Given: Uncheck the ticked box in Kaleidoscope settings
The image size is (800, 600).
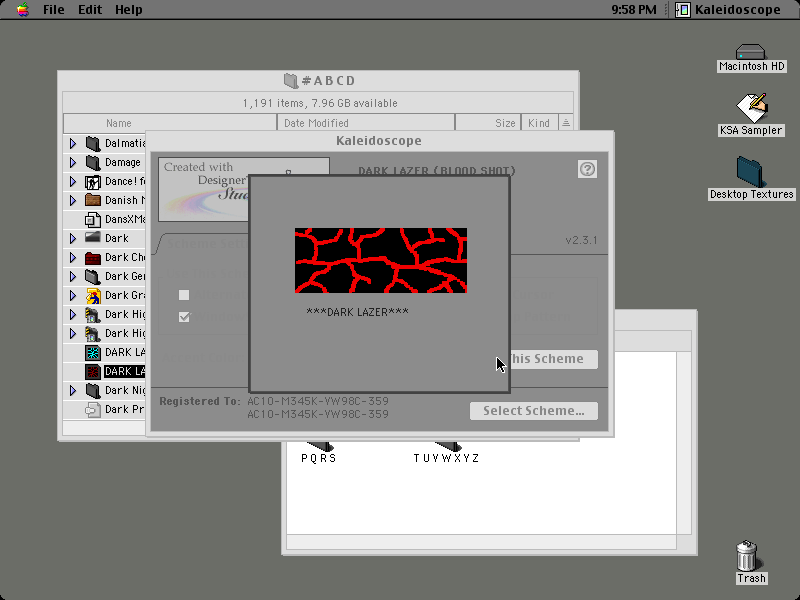Looking at the screenshot, I should [x=184, y=317].
